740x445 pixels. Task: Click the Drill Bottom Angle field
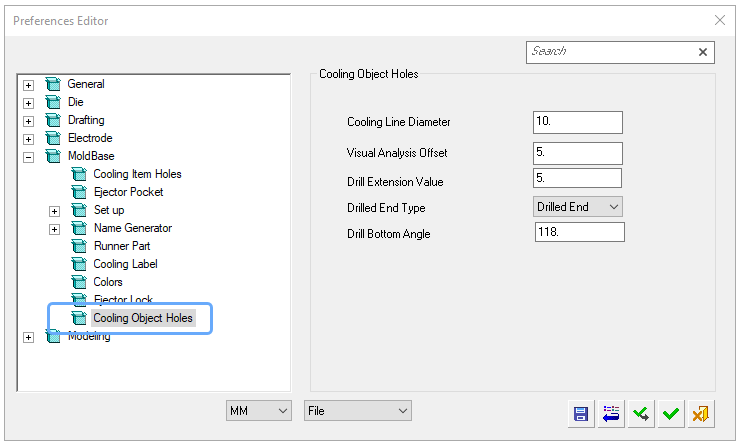[580, 232]
